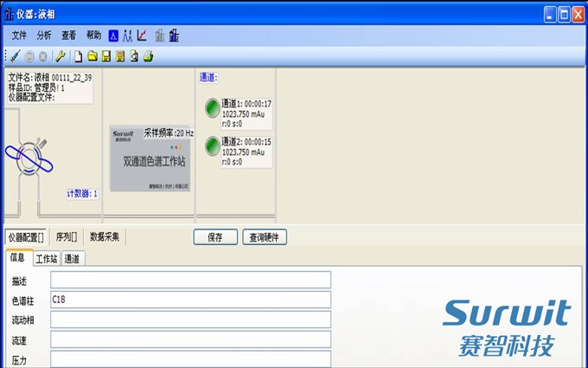Image resolution: width=588 pixels, height=368 pixels.
Task: Click the syringe inject icon in toolbar
Action: 15,56
